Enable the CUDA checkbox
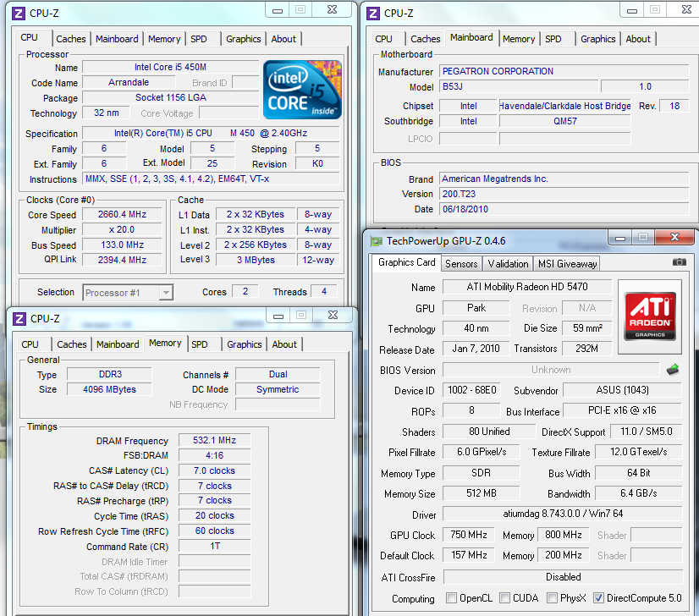Image resolution: width=699 pixels, height=616 pixels. click(504, 597)
